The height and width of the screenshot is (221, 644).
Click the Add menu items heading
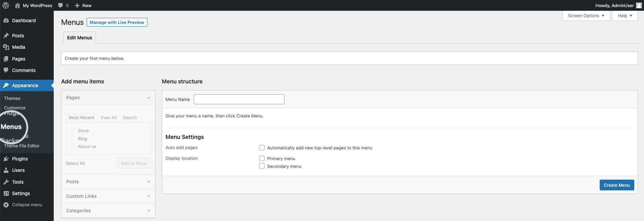(x=83, y=81)
